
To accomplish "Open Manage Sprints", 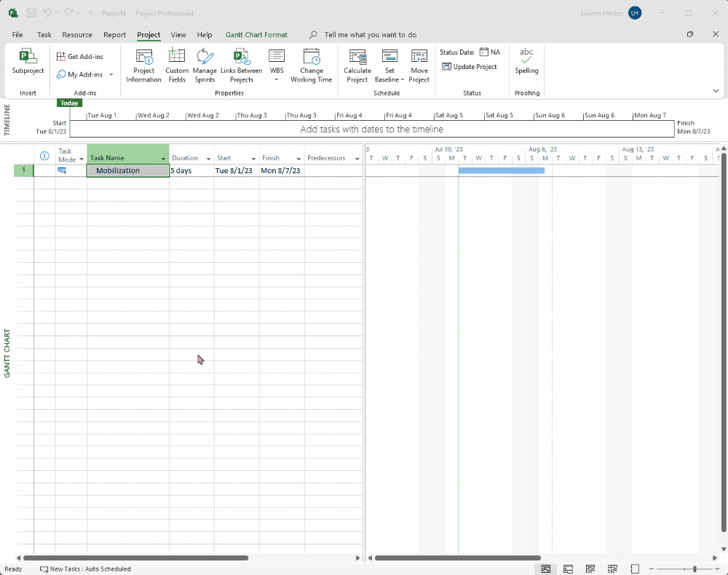I will click(205, 64).
